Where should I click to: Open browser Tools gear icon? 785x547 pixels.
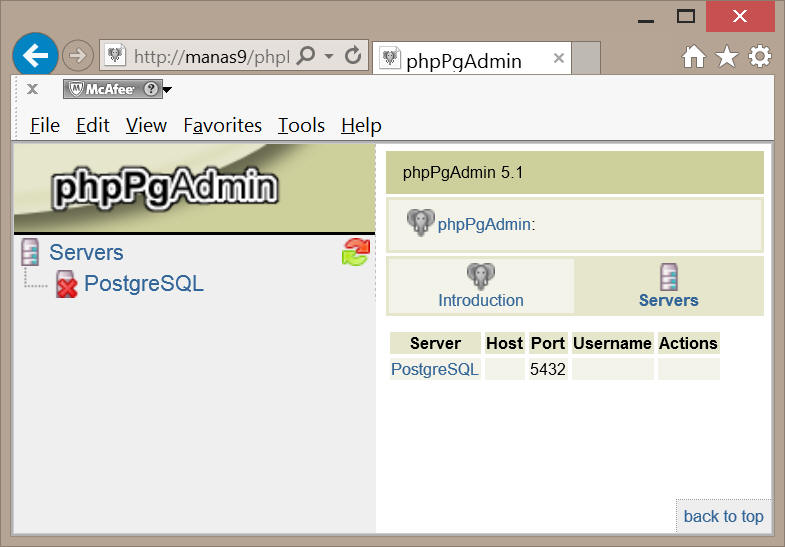[x=759, y=56]
